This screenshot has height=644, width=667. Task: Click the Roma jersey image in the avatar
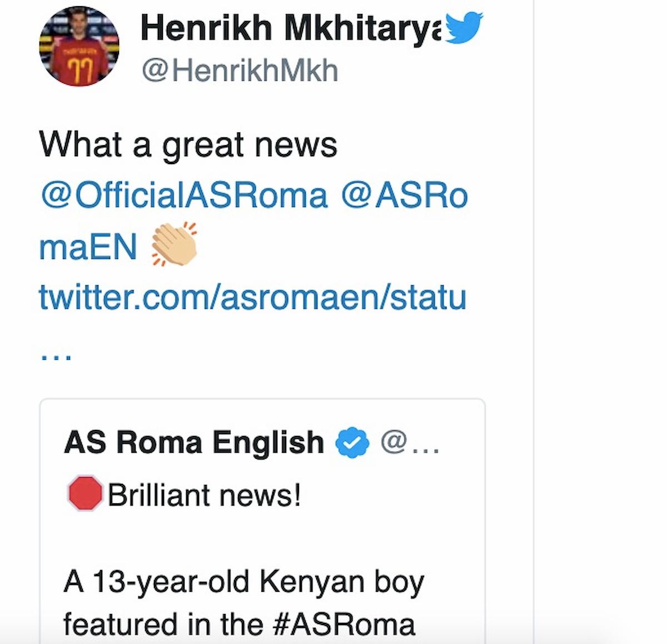coord(79,61)
